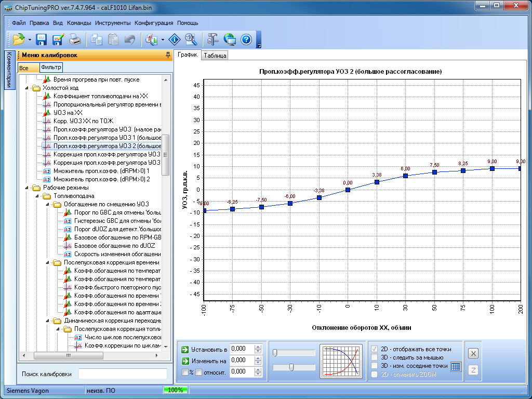This screenshot has width=532, height=399.
Task: Click the curve graph thumbnail button
Action: (341, 361)
